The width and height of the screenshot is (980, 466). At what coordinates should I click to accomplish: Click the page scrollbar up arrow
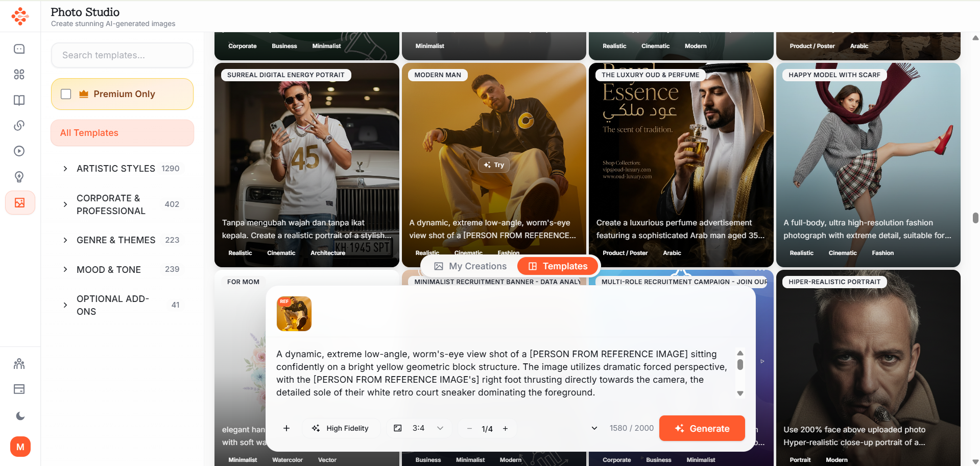tap(975, 38)
